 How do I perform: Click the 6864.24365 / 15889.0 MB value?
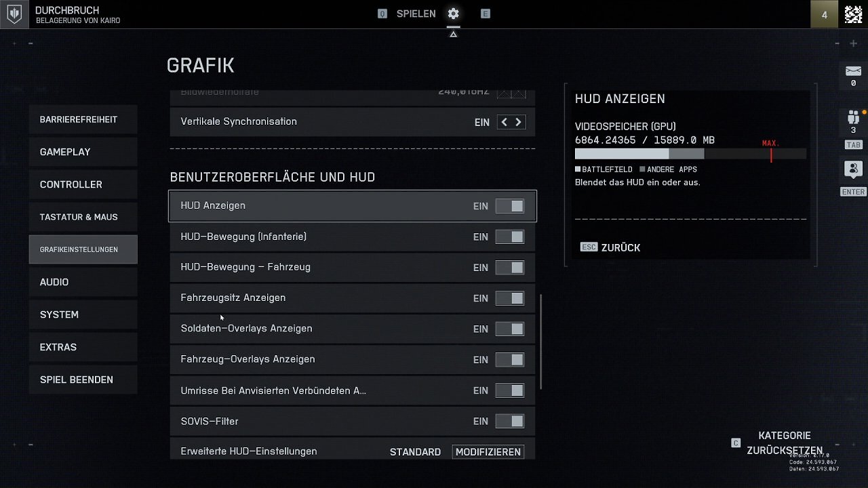click(x=645, y=140)
